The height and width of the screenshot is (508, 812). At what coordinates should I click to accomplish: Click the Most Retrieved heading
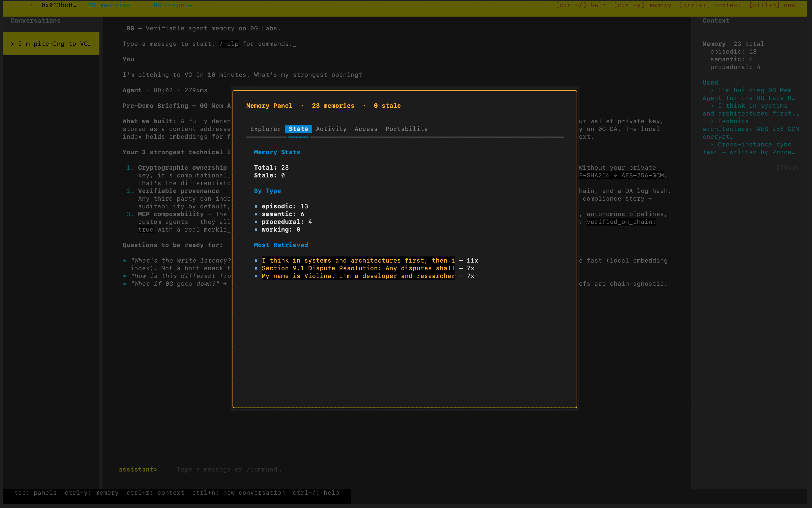coord(281,245)
